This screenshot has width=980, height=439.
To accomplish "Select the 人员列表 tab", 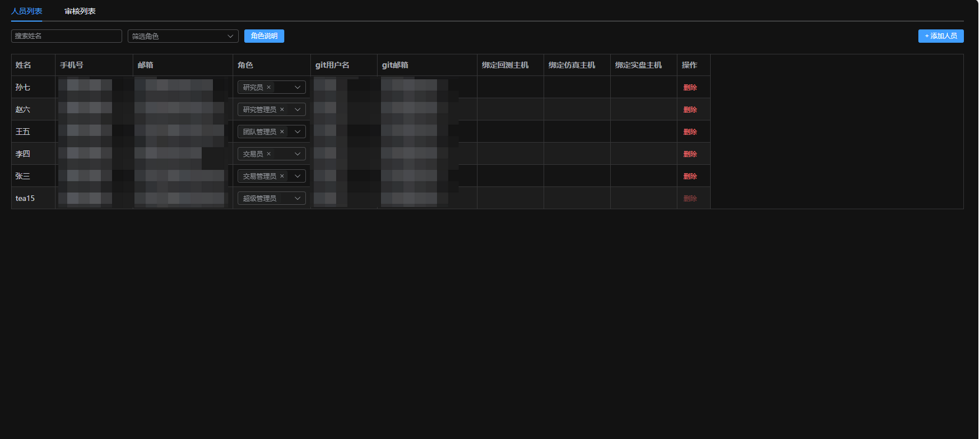I will point(27,11).
